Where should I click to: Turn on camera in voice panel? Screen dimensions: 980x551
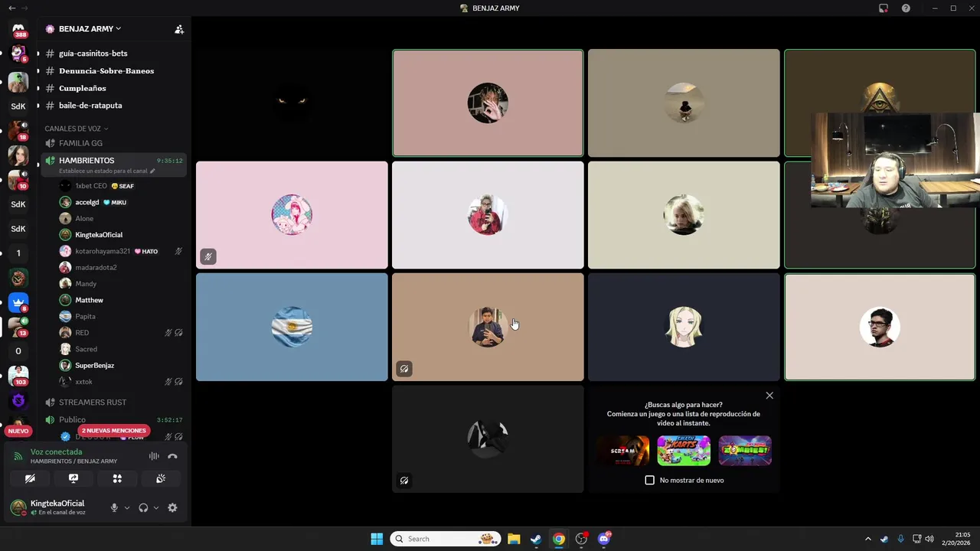tap(30, 478)
